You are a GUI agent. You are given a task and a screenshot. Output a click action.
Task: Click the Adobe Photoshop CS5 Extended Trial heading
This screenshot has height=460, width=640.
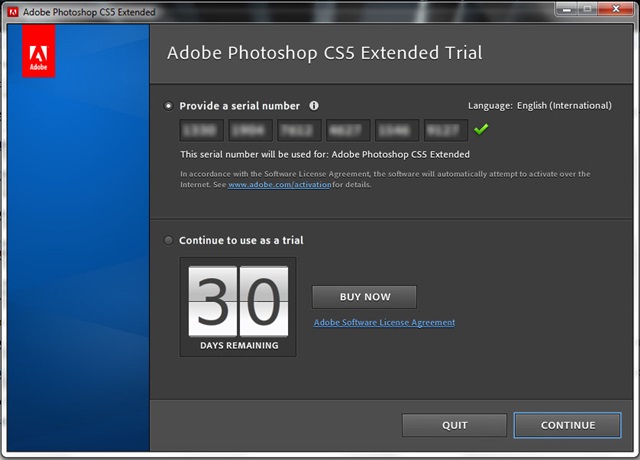tap(324, 53)
